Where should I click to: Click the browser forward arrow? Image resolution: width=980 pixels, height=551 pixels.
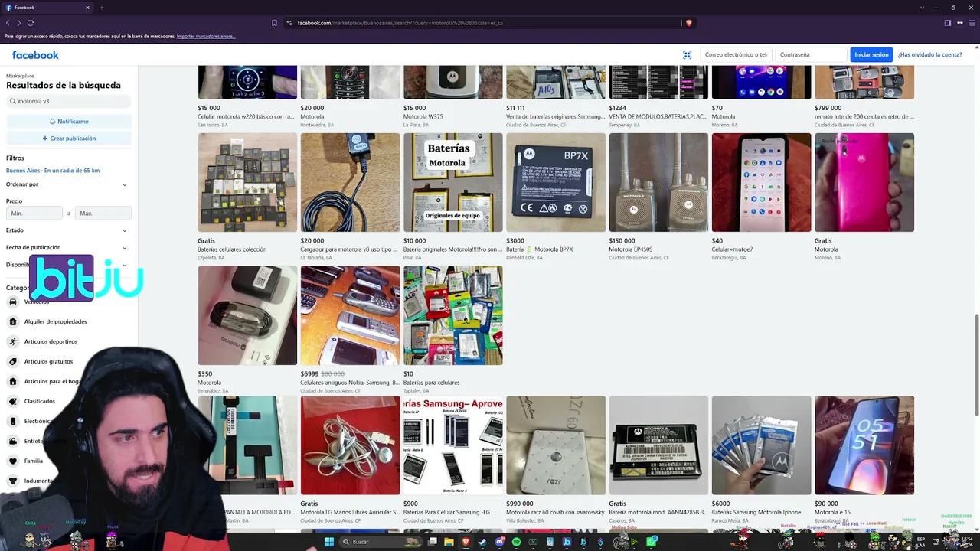click(x=19, y=23)
